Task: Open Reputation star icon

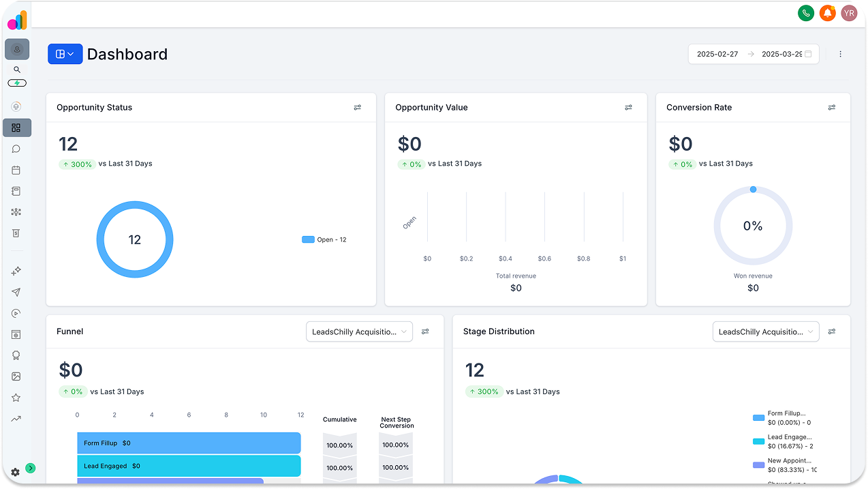Action: (x=16, y=398)
